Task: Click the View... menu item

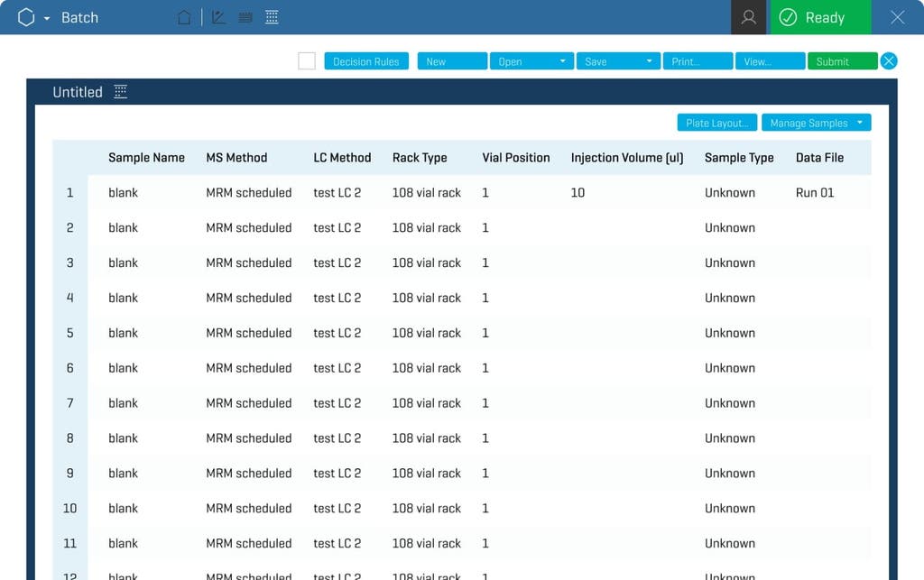Action: (770, 60)
